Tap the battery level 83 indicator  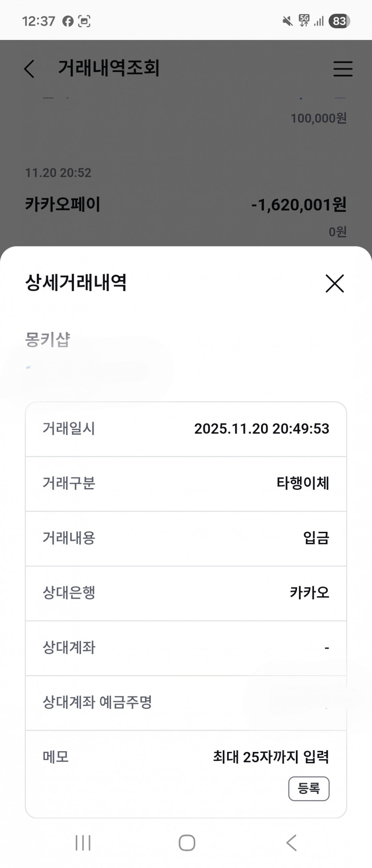pyautogui.click(x=339, y=22)
